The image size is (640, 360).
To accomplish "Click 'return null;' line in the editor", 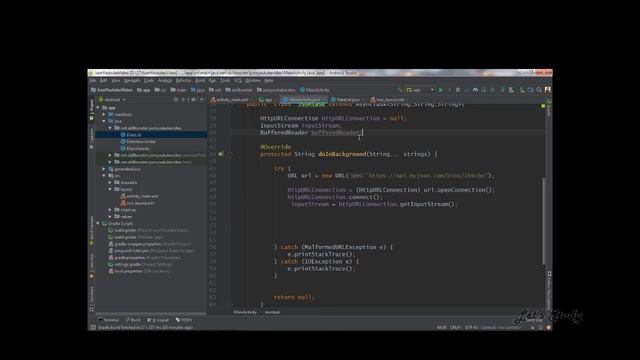I will pos(294,297).
